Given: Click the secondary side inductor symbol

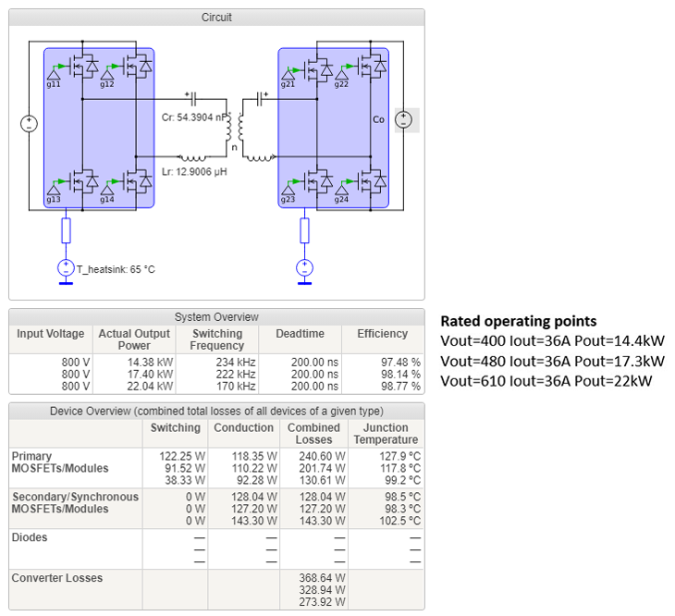Looking at the screenshot, I should tap(258, 157).
